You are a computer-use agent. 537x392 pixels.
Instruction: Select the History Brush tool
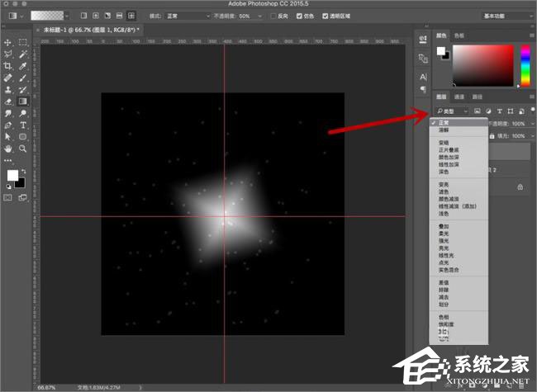click(23, 90)
